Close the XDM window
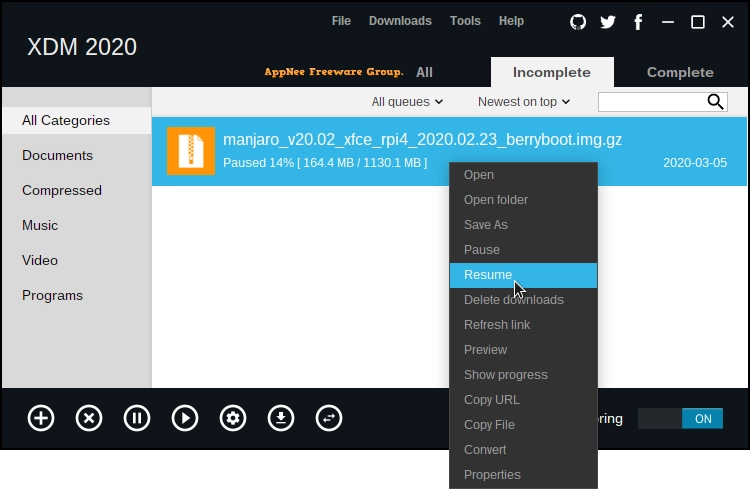The width and height of the screenshot is (750, 489). click(x=728, y=22)
